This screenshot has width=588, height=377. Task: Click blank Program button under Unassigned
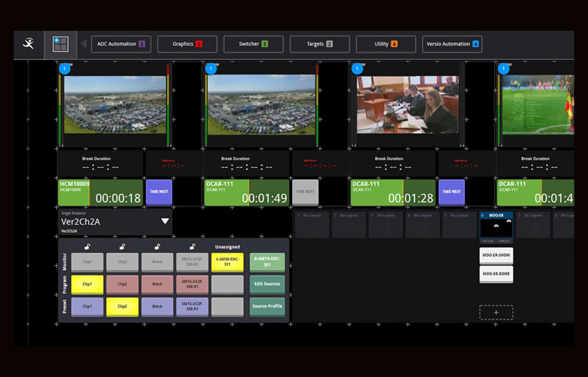tap(227, 284)
